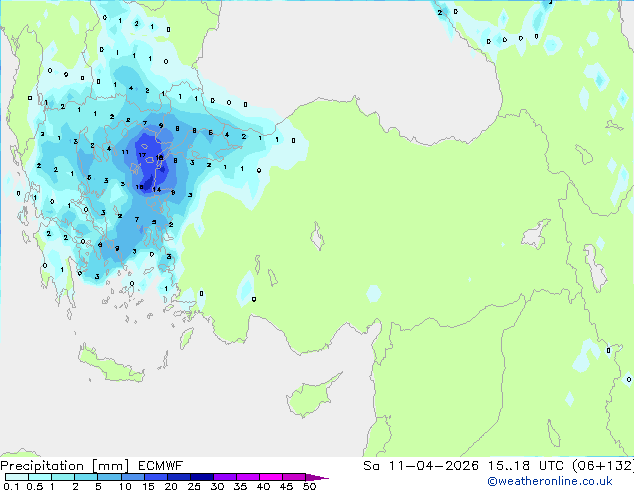This screenshot has height=490, width=634.
Task: Pick the 40–45 mm magenta legend swatch
Action: pyautogui.click(x=271, y=477)
